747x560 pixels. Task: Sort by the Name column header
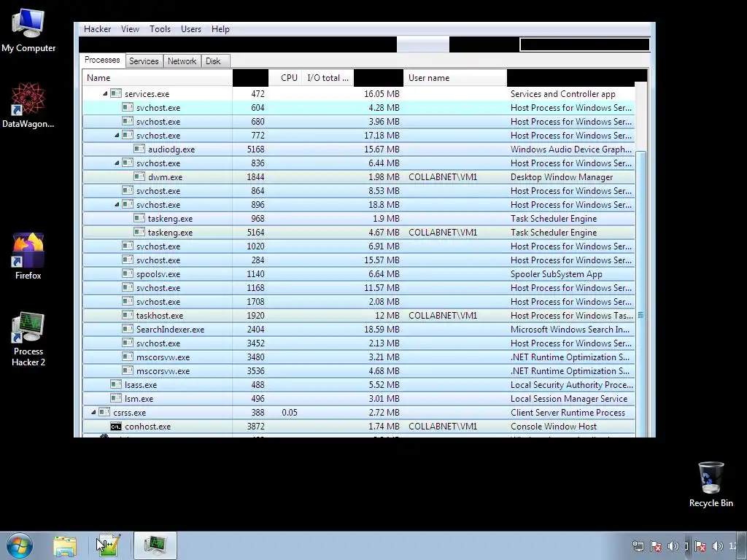[158, 78]
